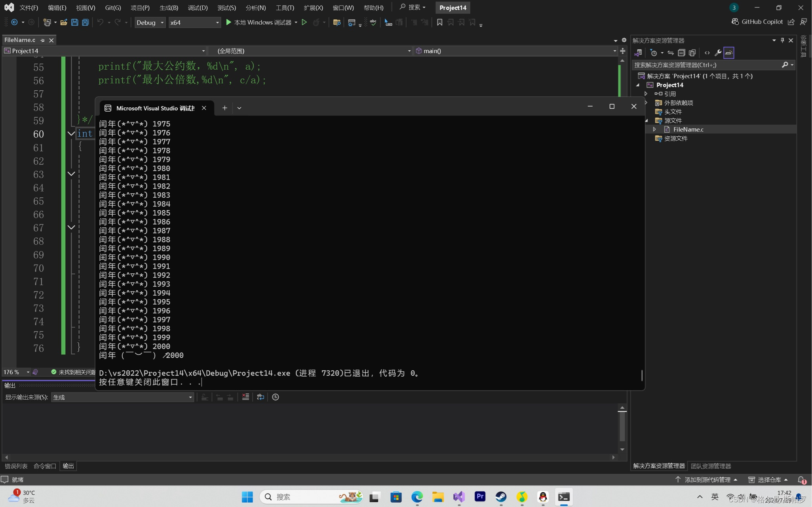Open the 调试(D) menu

198,8
